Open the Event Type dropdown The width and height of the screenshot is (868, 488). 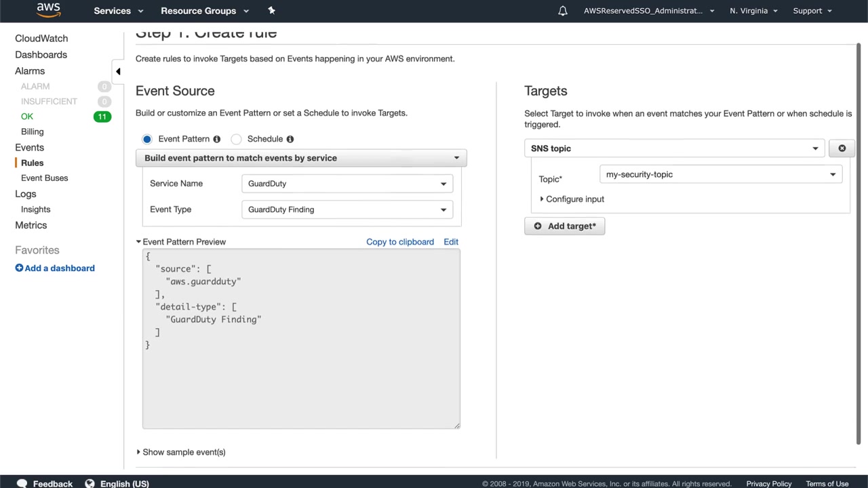click(x=347, y=209)
